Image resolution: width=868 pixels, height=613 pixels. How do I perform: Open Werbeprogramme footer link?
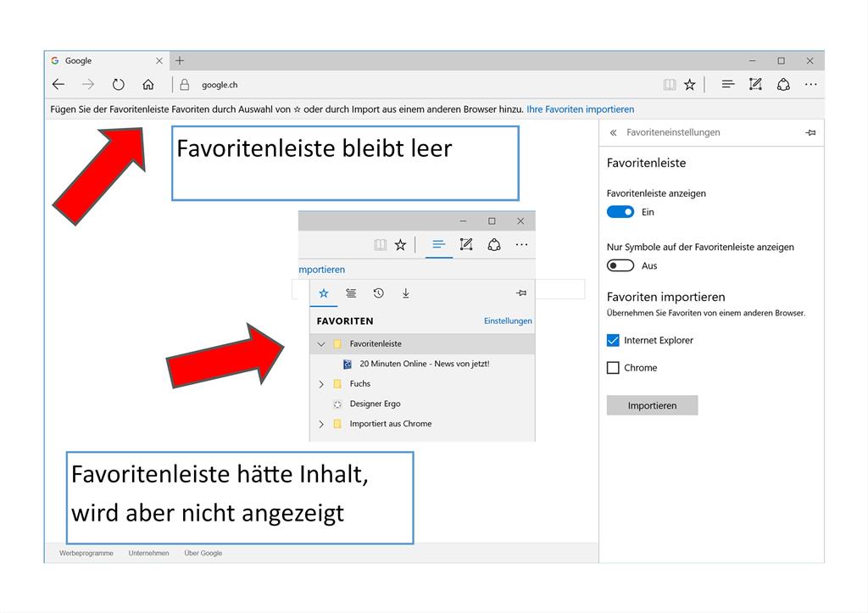86,553
